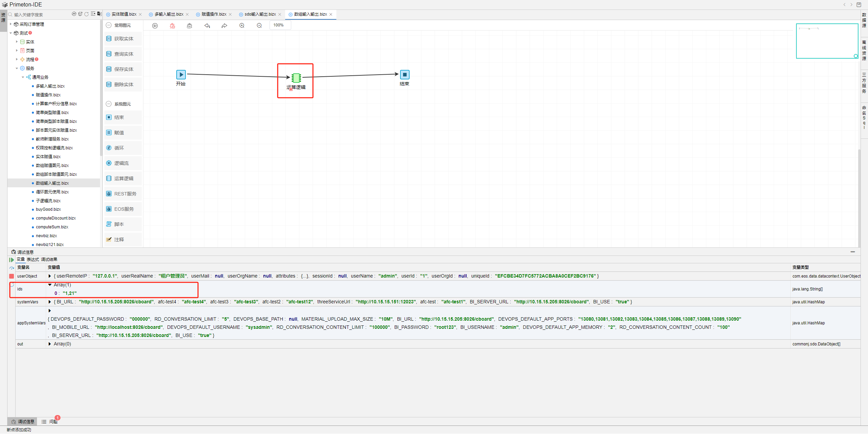Click the green resume debug icon
Viewport: 868px width, 434px height.
click(12, 260)
